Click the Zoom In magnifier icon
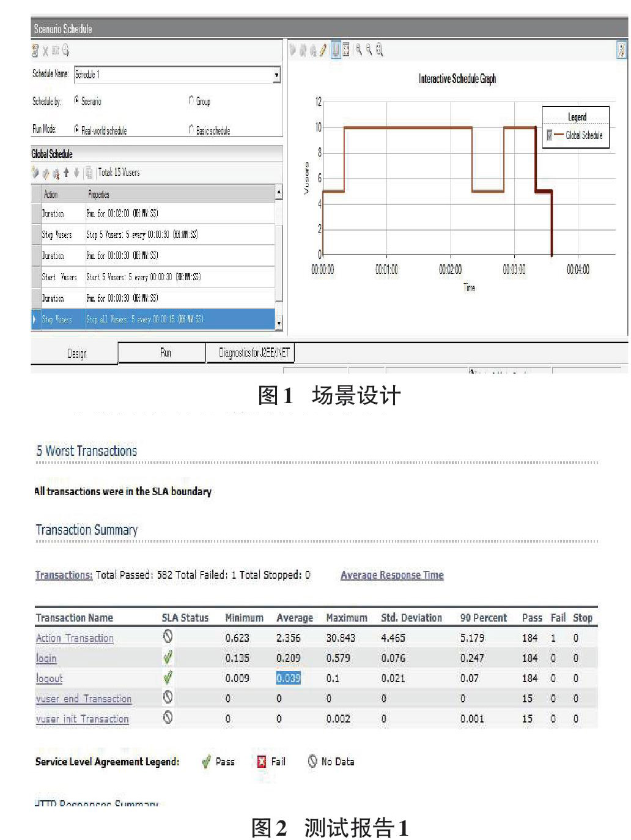 359,50
